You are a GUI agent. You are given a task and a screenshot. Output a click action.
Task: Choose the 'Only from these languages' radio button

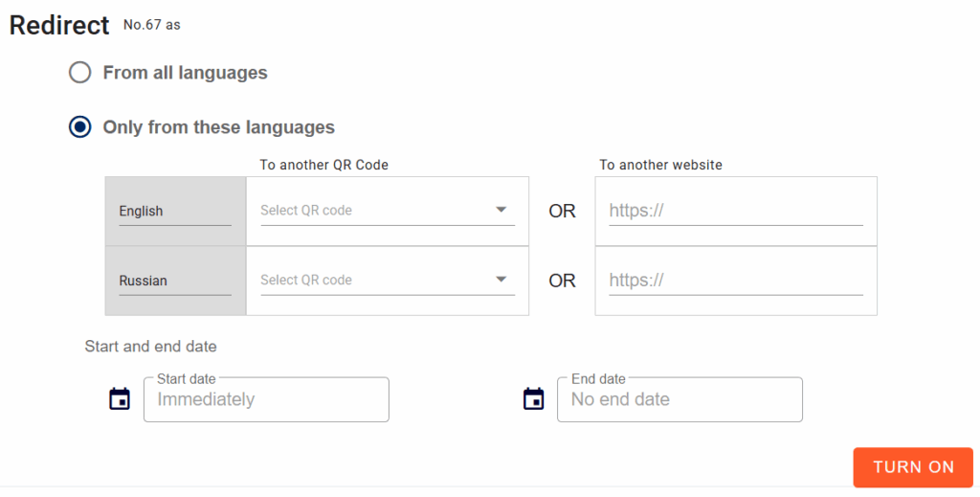[x=80, y=127]
